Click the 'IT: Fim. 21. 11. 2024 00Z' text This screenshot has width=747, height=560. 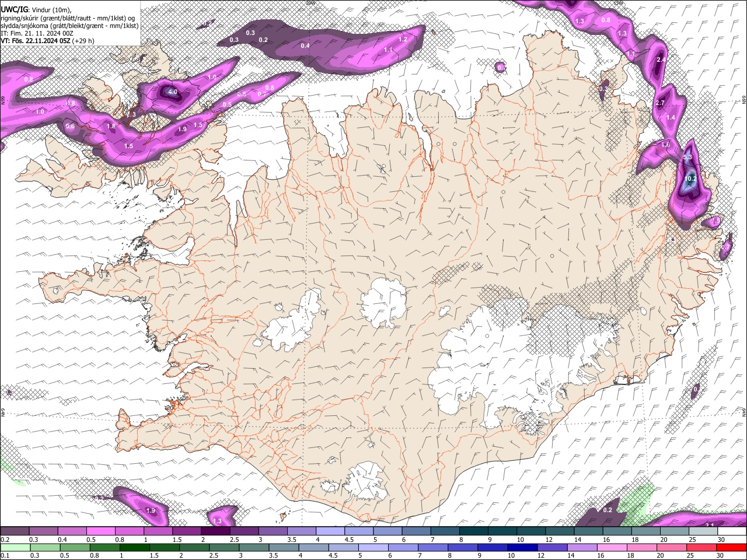click(x=37, y=33)
